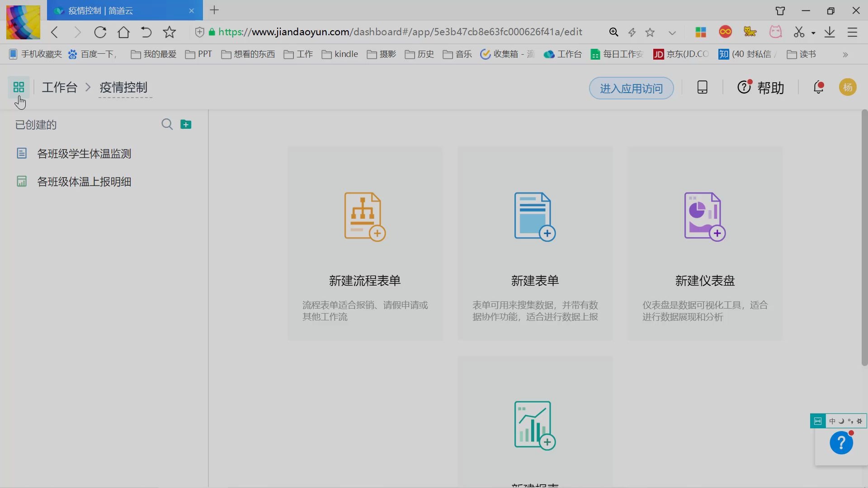
Task: Expand bookmarks bar overflow chevron
Action: (845, 55)
